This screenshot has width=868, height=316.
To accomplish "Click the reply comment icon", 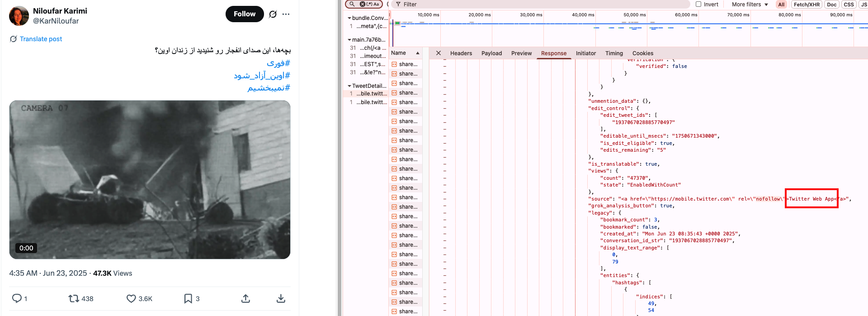I will click(x=17, y=298).
